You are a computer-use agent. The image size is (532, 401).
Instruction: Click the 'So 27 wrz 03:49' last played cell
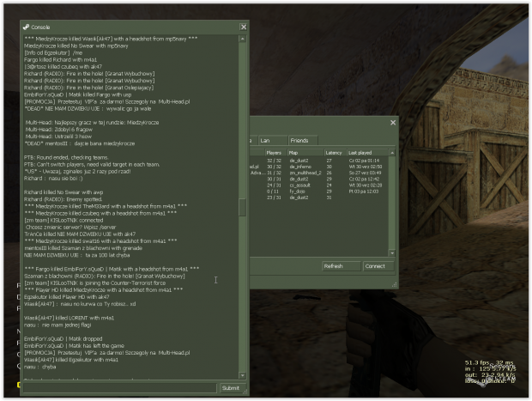pos(366,173)
